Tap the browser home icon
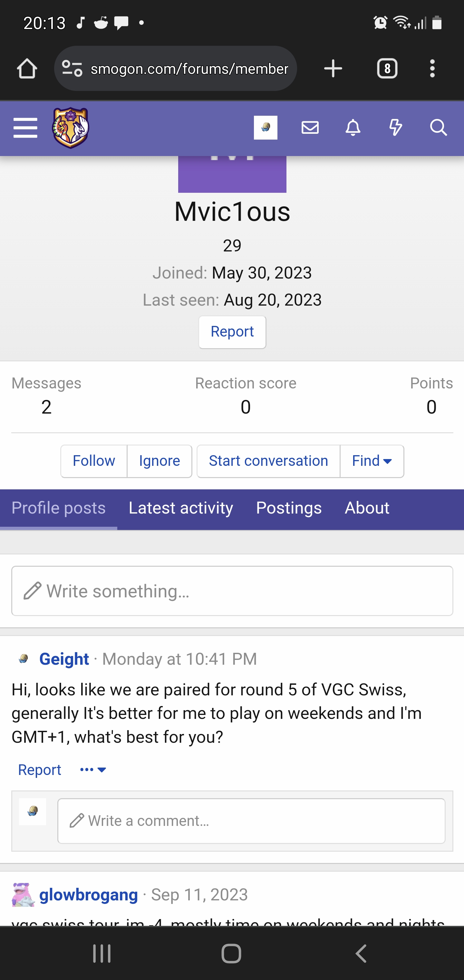Image resolution: width=464 pixels, height=980 pixels. (x=27, y=69)
